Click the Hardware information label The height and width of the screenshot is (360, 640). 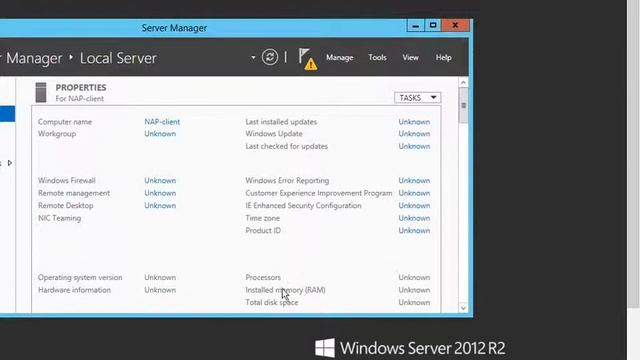tap(74, 290)
